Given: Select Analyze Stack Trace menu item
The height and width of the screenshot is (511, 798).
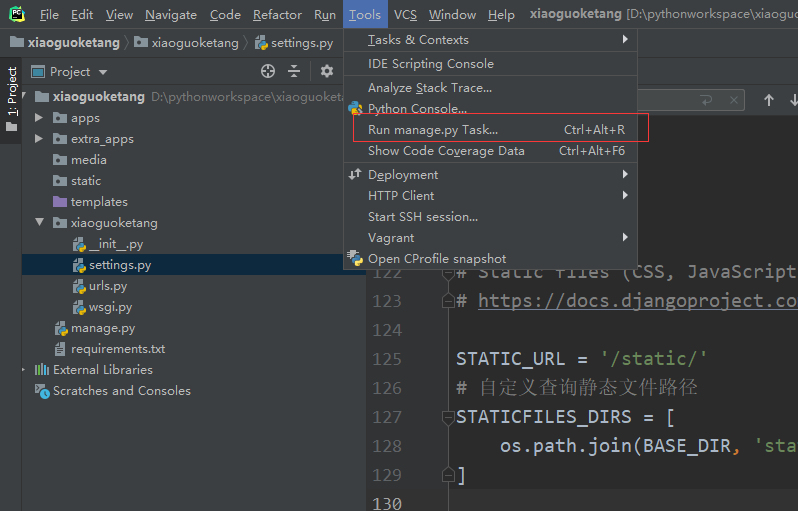Looking at the screenshot, I should (x=490, y=88).
